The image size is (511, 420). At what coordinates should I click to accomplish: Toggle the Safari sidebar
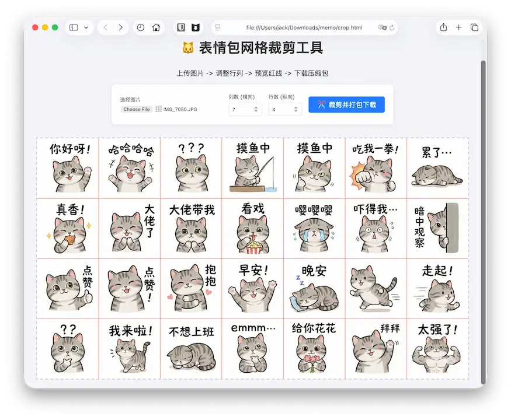pos(74,27)
